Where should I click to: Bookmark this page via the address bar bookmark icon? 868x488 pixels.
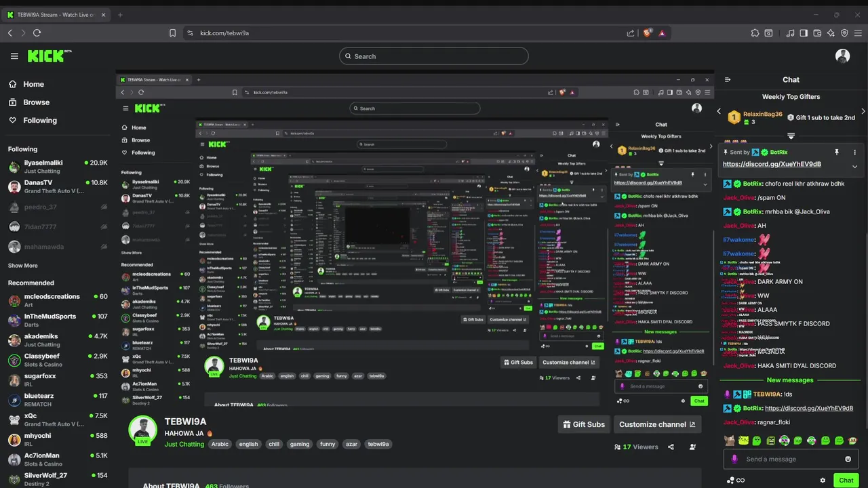(x=172, y=33)
